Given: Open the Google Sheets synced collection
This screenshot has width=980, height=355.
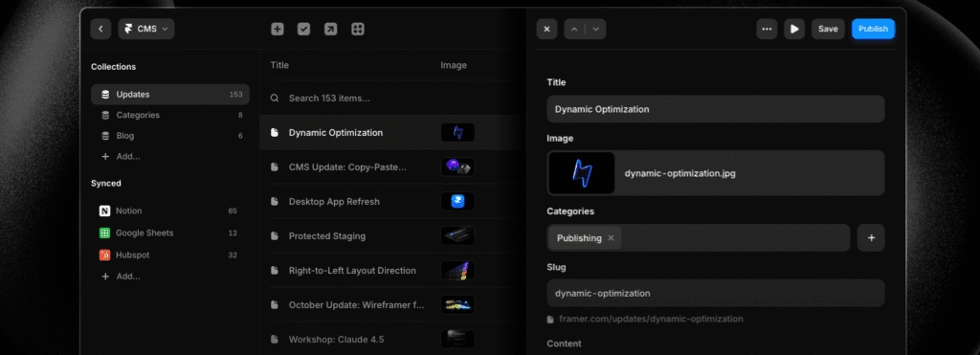Looking at the screenshot, I should [x=170, y=233].
